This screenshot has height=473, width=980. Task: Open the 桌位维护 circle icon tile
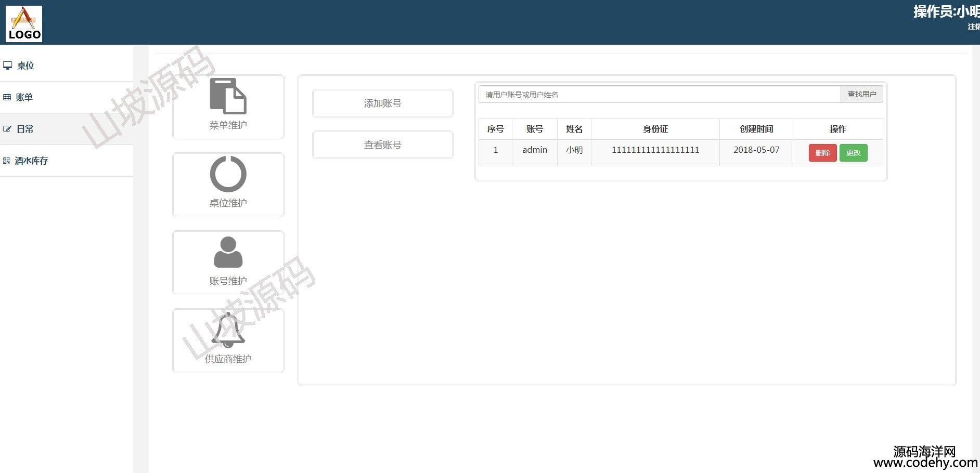tap(228, 185)
